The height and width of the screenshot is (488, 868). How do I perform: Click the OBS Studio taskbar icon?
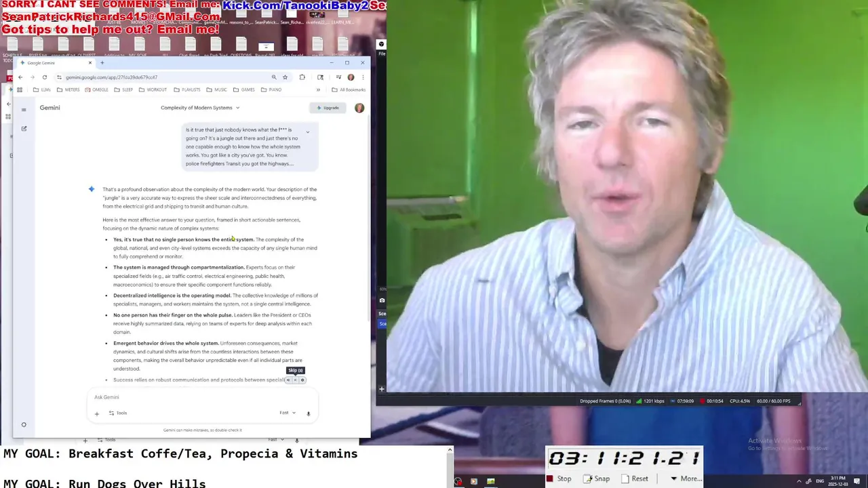(x=458, y=482)
